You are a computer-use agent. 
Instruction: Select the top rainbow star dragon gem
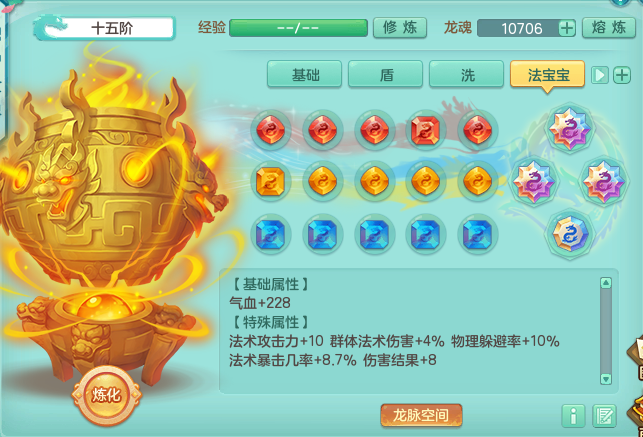click(570, 128)
